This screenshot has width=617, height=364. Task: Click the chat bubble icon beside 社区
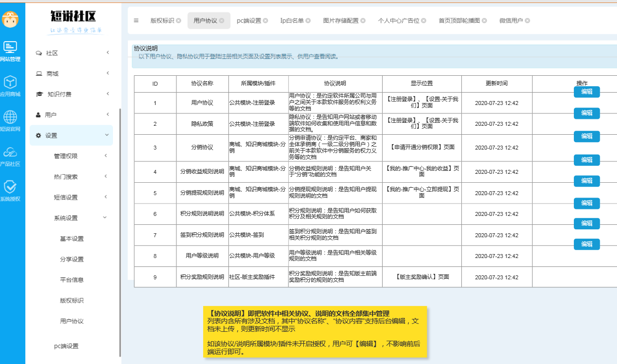(39, 53)
